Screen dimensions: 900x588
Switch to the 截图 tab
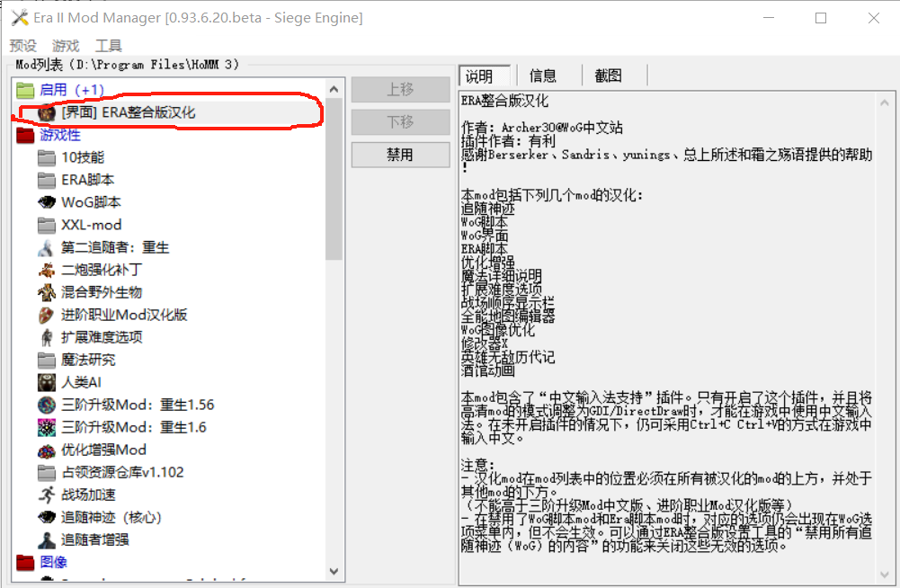click(x=609, y=76)
